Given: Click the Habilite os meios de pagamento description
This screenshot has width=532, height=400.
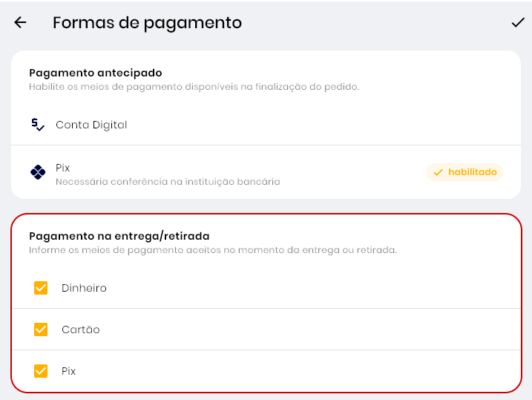Looking at the screenshot, I should [194, 87].
